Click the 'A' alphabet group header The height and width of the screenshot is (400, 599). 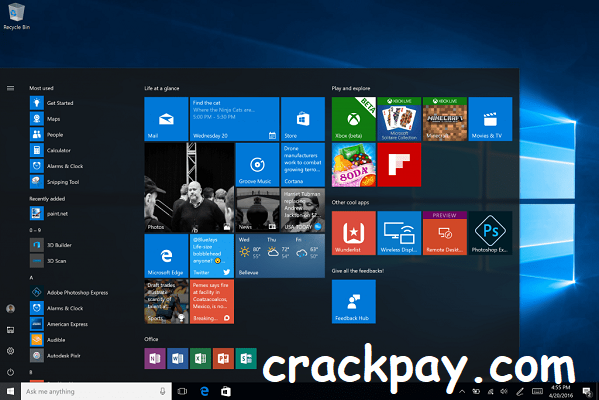(x=31, y=277)
